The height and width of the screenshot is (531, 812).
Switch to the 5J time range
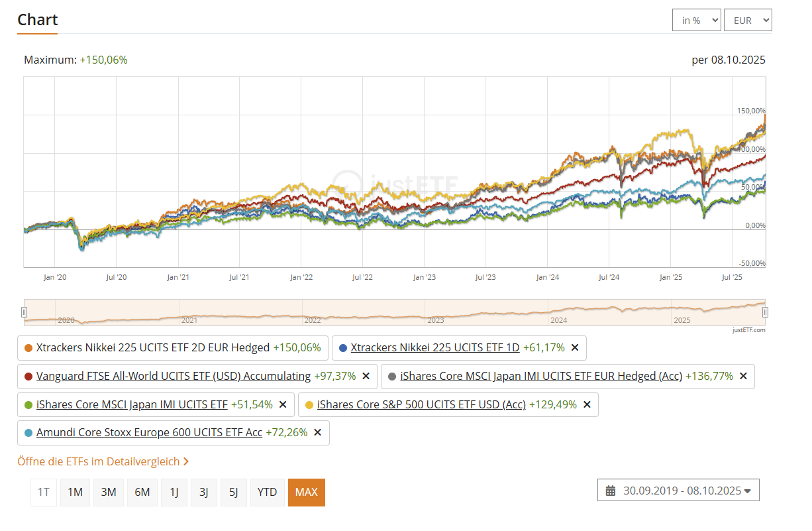pyautogui.click(x=234, y=492)
